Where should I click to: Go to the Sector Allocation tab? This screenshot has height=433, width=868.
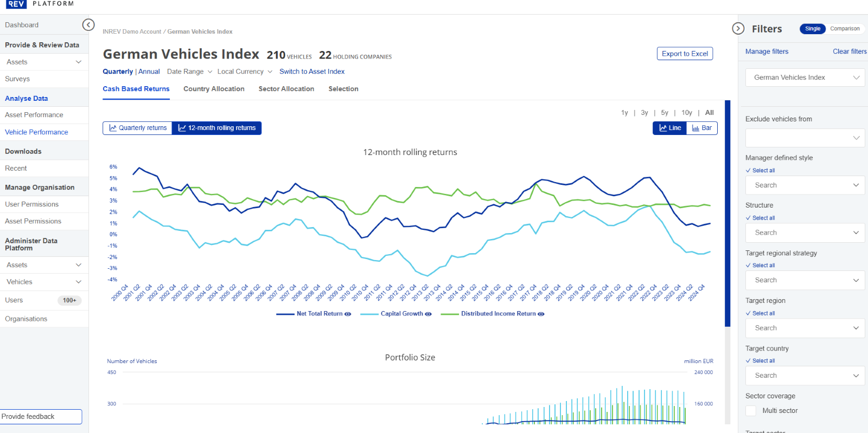(286, 89)
